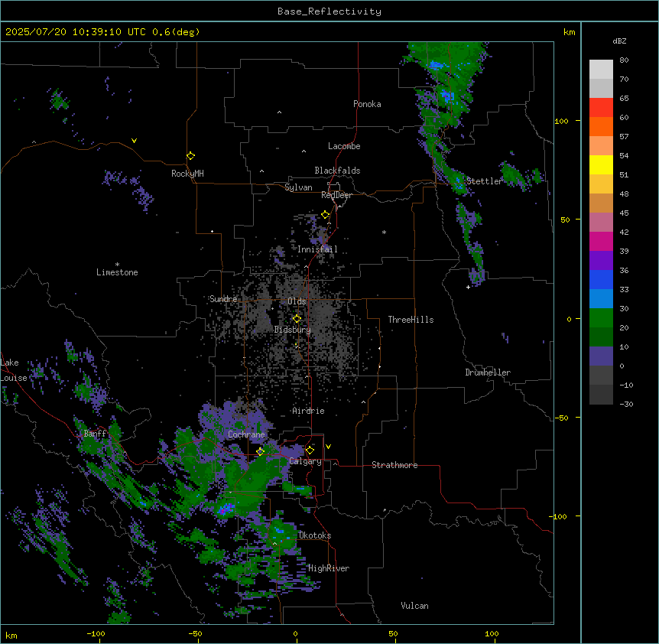This screenshot has height=644, width=659.
Task: Click the RedDeer city label
Action: pos(336,195)
